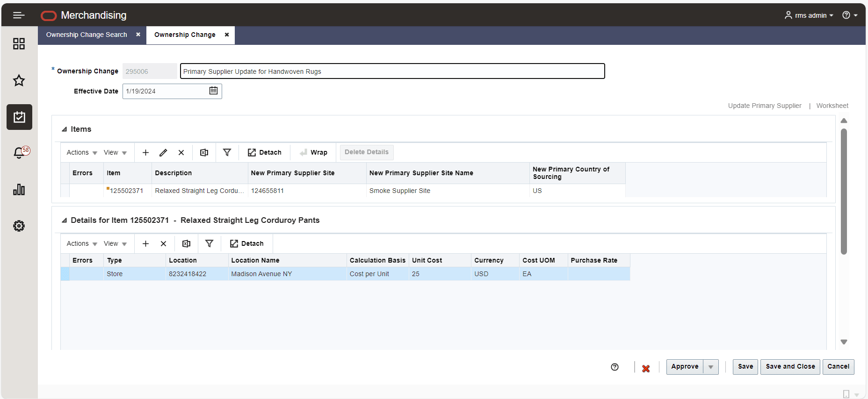Delete the selected row in Details toolbar
Viewport: 868px width, 399px height.
click(164, 244)
